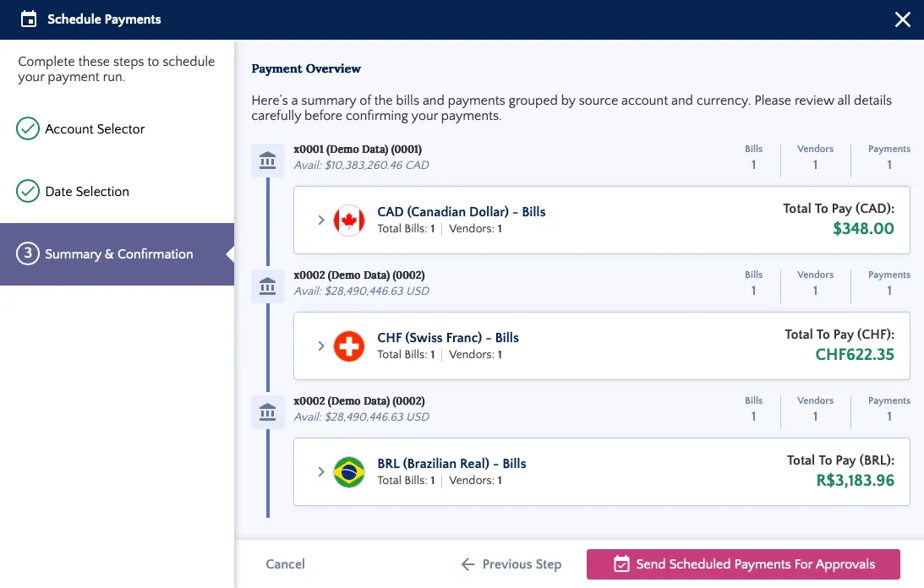Expand the CHF (Swiss Franc) bills row

[x=321, y=346]
